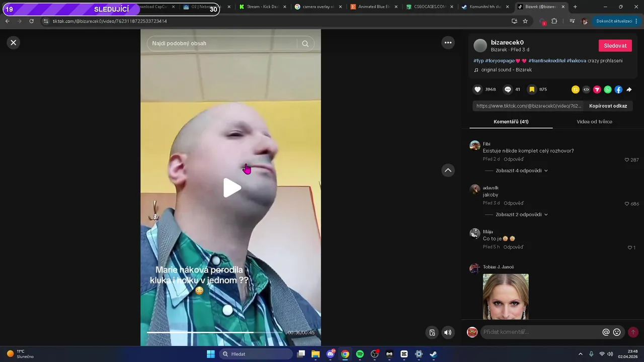Click the @ mention icon in comment box

click(606, 332)
